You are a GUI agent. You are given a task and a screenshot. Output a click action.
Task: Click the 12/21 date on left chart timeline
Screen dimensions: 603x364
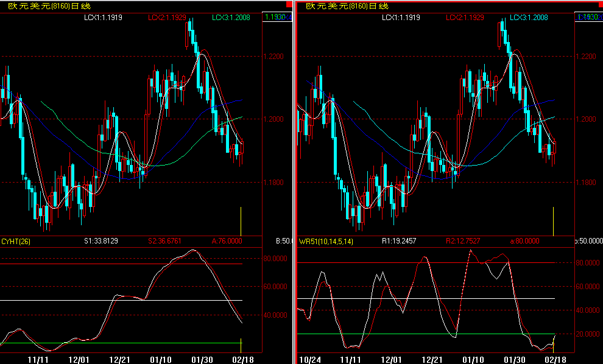coord(119,360)
